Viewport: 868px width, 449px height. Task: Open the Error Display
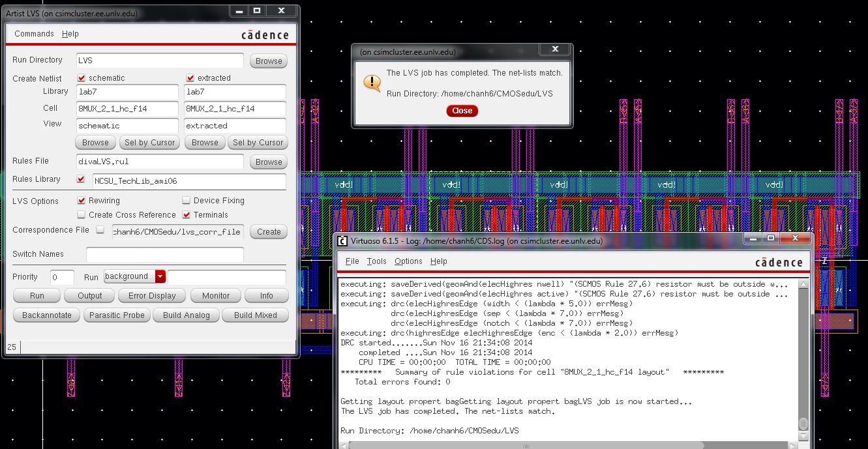click(151, 295)
